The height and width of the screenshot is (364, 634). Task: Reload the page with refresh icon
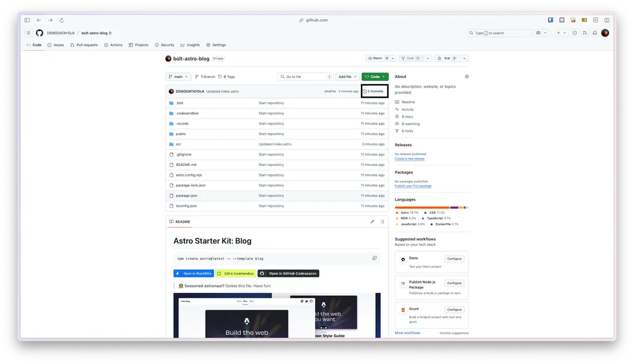(x=61, y=20)
